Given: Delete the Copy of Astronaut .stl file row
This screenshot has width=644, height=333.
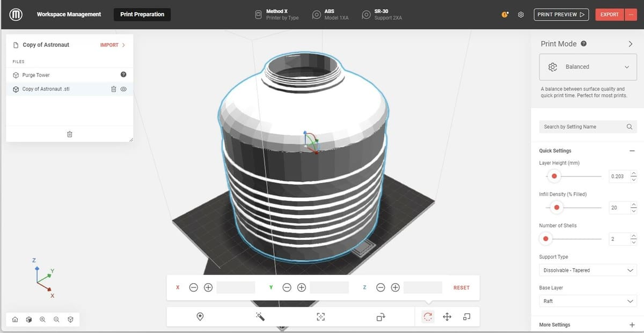Looking at the screenshot, I should tap(113, 89).
